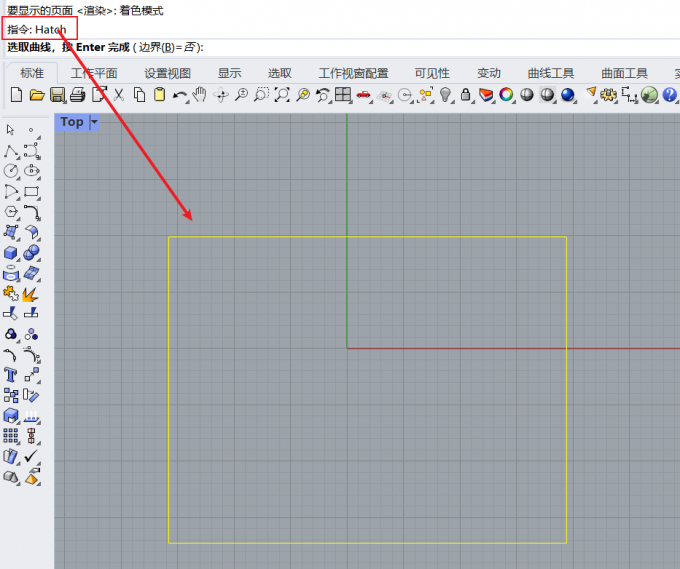The image size is (680, 569).
Task: Click the Undo arrow icon
Action: (180, 95)
